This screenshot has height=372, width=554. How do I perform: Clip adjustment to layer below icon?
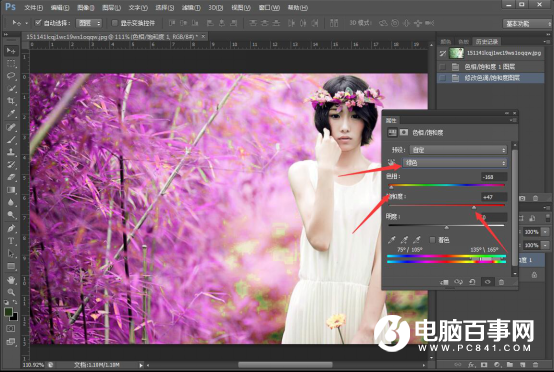coord(444,282)
